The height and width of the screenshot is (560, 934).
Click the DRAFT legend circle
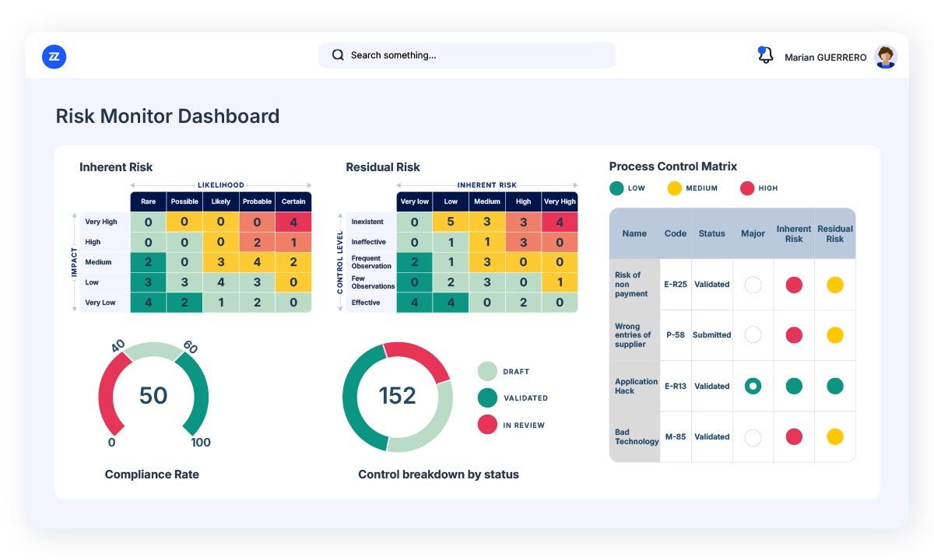[487, 371]
